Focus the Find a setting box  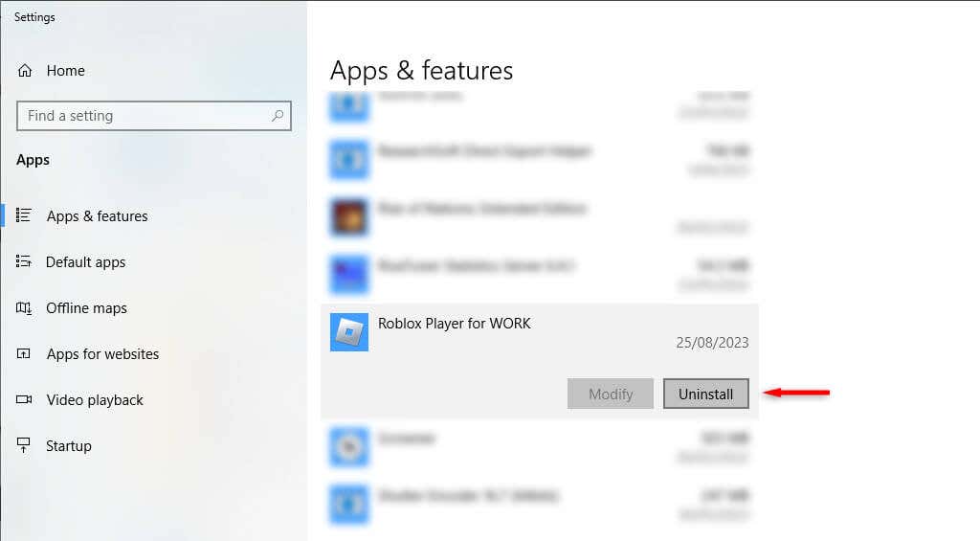tap(154, 116)
